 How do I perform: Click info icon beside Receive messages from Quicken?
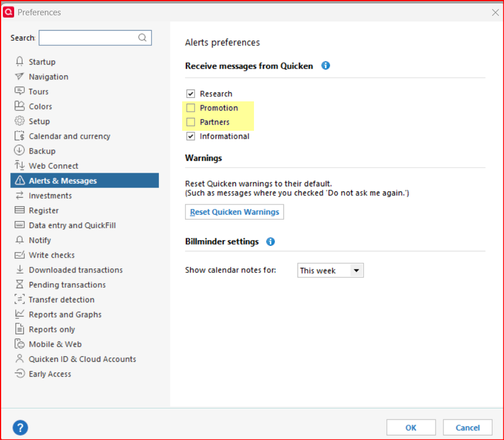click(x=326, y=66)
